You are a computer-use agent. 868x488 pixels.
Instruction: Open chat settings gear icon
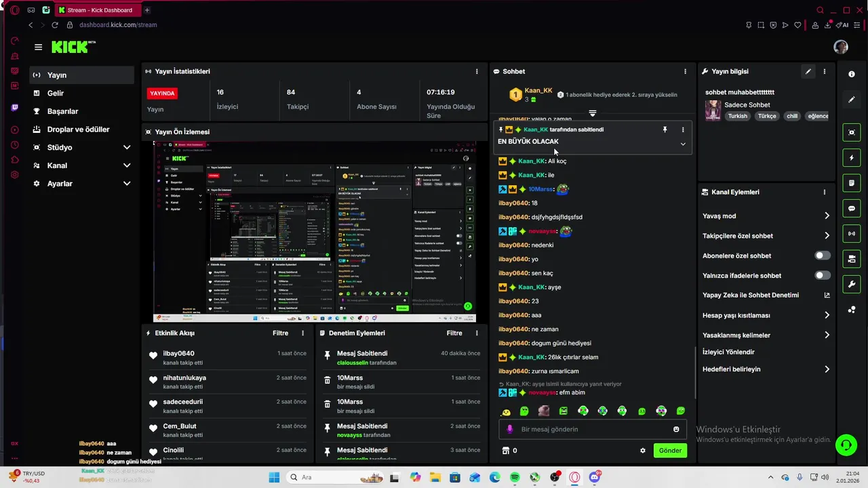coord(643,451)
